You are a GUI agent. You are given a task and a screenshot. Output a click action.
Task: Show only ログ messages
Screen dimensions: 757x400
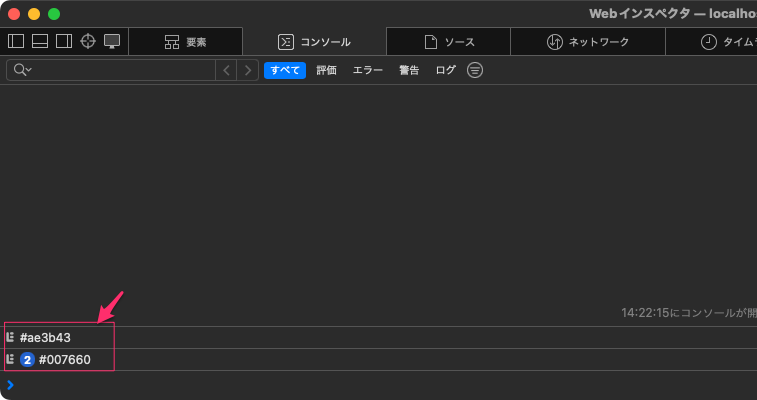446,70
